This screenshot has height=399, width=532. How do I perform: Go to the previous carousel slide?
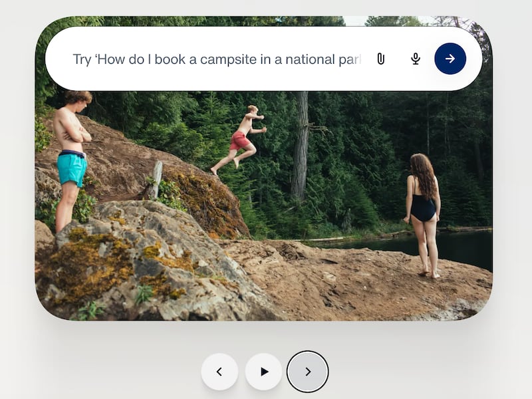click(x=219, y=372)
